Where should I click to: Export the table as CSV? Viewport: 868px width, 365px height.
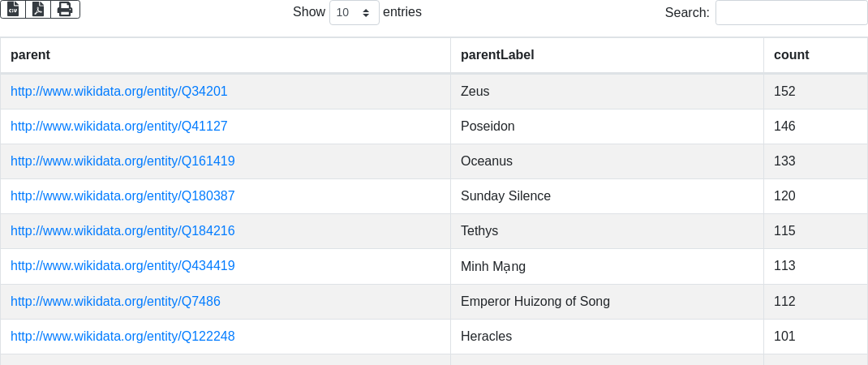13,9
